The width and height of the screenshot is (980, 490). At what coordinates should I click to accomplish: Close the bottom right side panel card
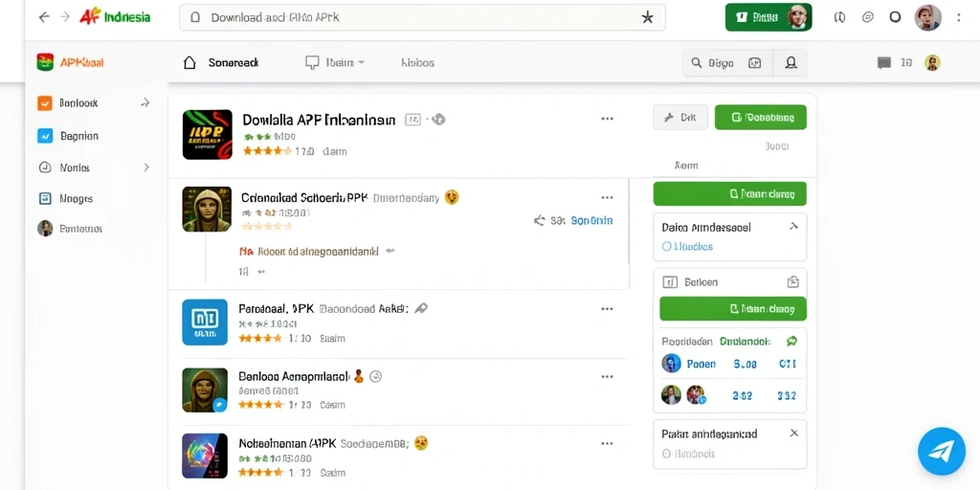(793, 434)
